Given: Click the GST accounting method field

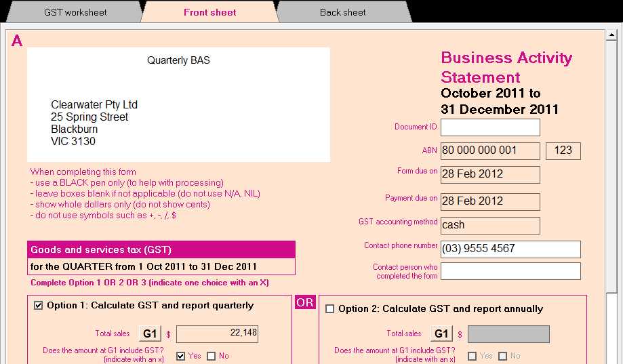Looking at the screenshot, I should (490, 225).
